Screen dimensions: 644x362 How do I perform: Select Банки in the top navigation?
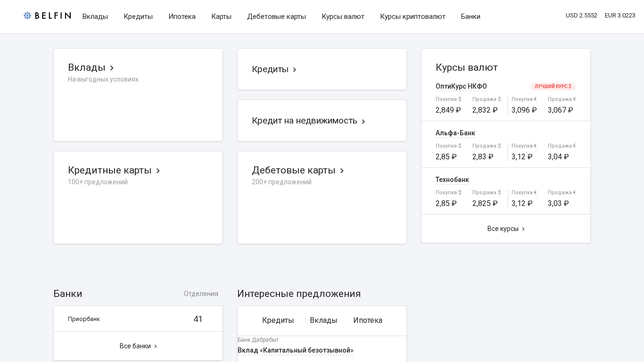pos(471,16)
